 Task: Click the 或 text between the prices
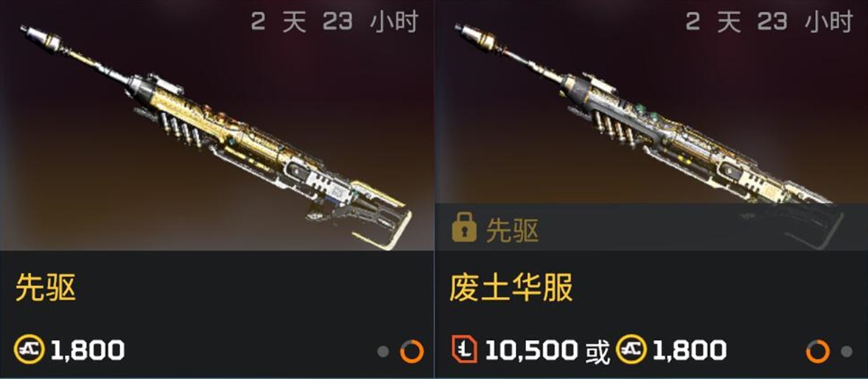[x=598, y=351]
